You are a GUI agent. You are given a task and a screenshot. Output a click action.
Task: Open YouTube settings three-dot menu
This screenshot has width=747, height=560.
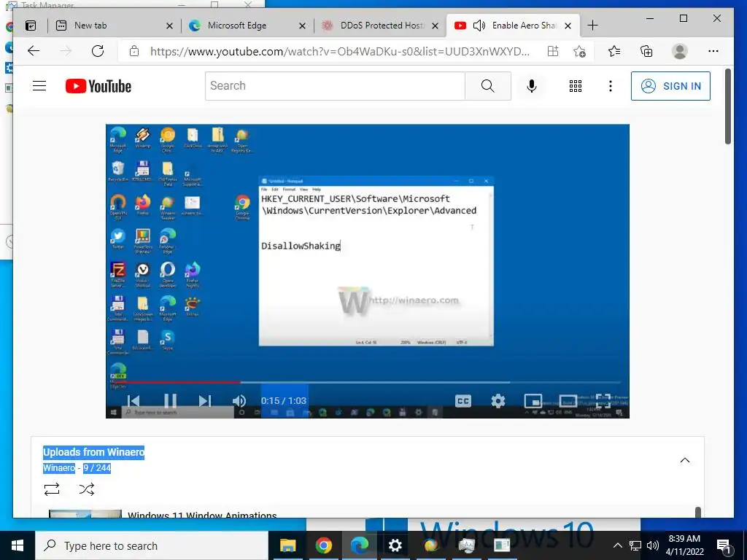(611, 86)
